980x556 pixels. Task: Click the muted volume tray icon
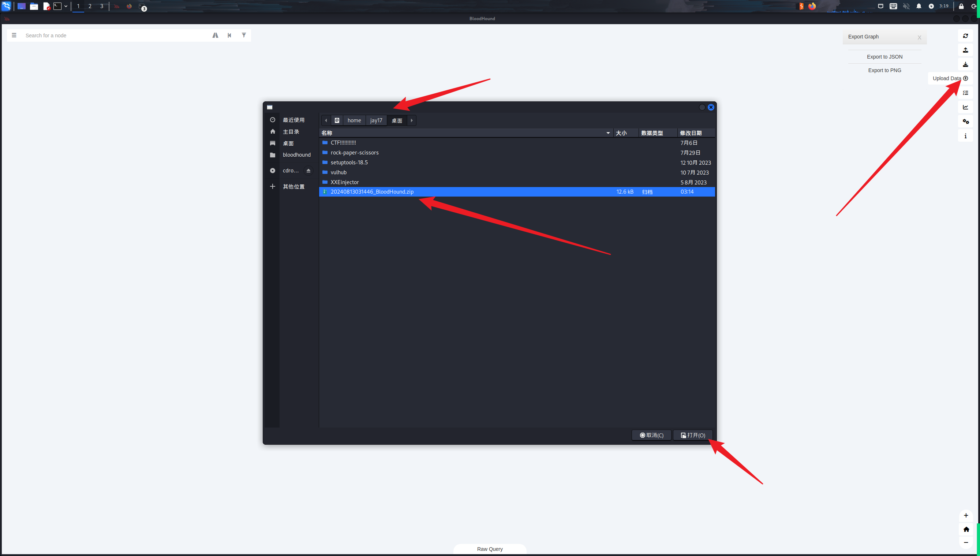(906, 6)
